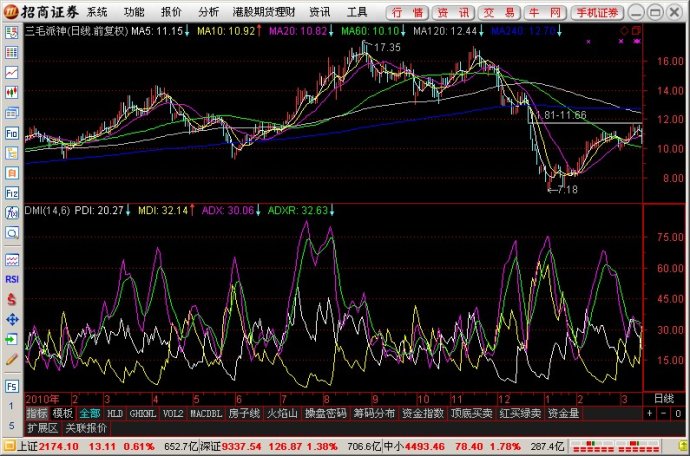Click the colored grid icon in left sidebar
Image resolution: width=690 pixels, height=456 pixels.
pos(11,52)
